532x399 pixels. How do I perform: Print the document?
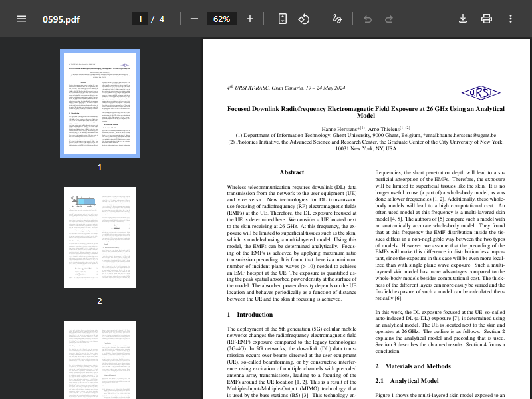click(x=487, y=19)
